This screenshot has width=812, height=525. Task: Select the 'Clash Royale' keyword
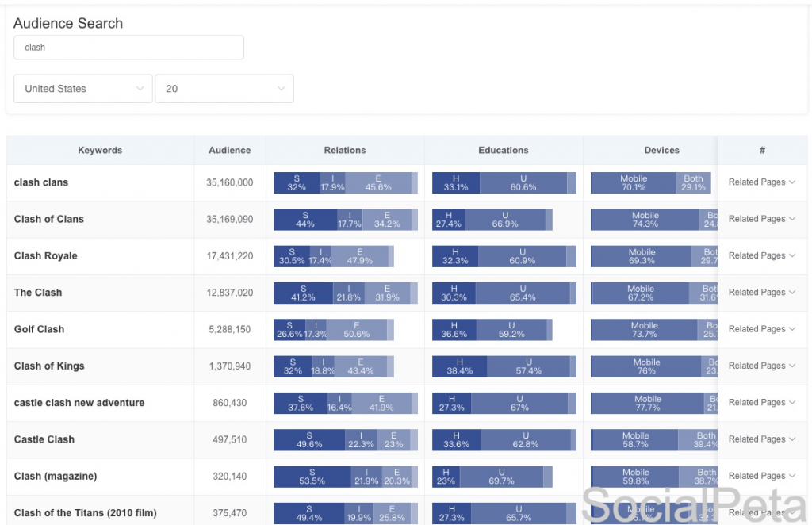coord(45,256)
